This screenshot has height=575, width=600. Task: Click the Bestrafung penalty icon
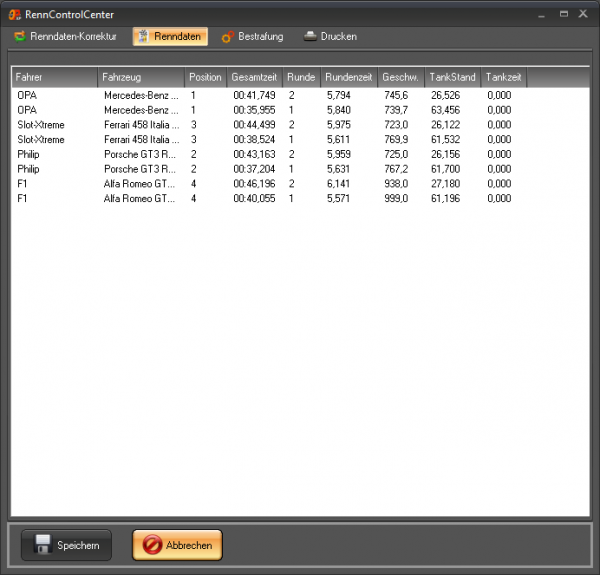[x=228, y=37]
